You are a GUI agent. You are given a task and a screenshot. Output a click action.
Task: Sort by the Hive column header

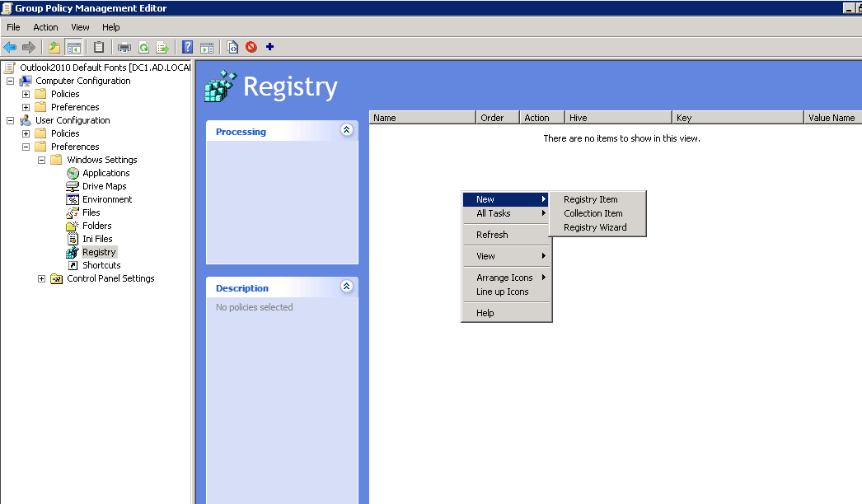point(619,118)
